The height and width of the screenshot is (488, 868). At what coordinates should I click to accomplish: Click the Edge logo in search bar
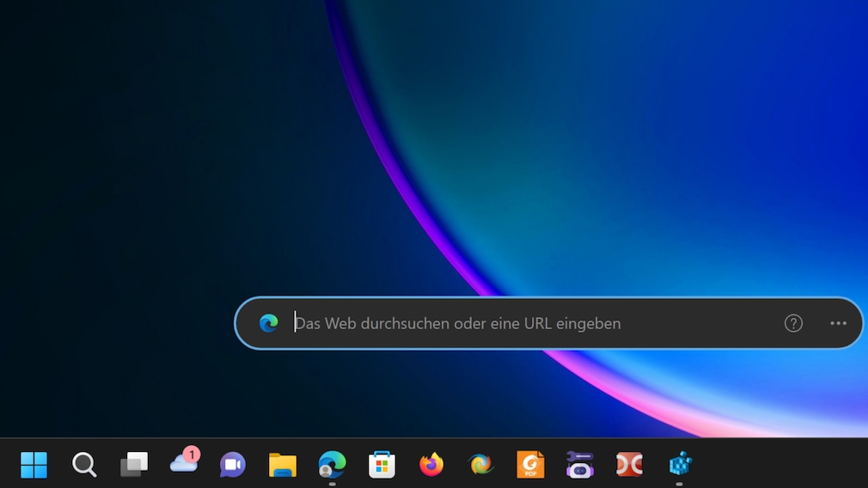[269, 323]
